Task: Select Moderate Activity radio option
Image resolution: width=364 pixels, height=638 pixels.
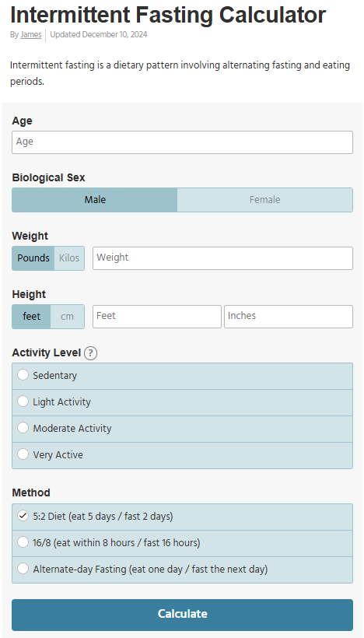Action: click(182, 429)
